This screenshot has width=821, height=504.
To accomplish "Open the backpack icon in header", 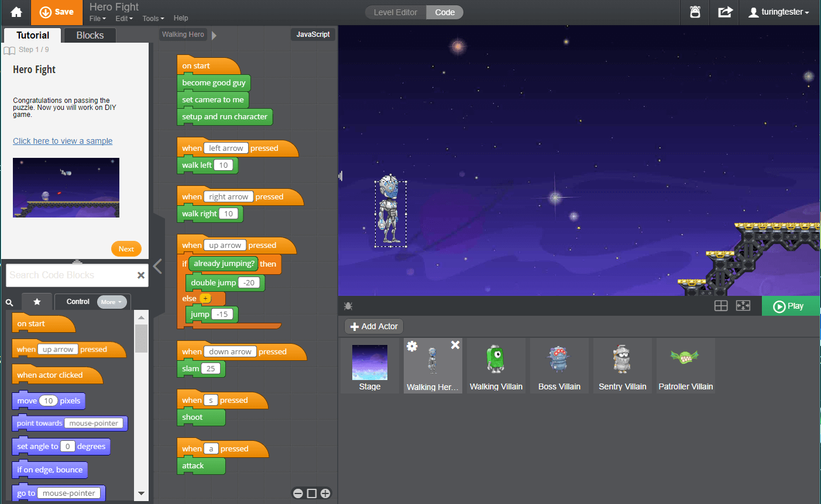I will pos(695,12).
